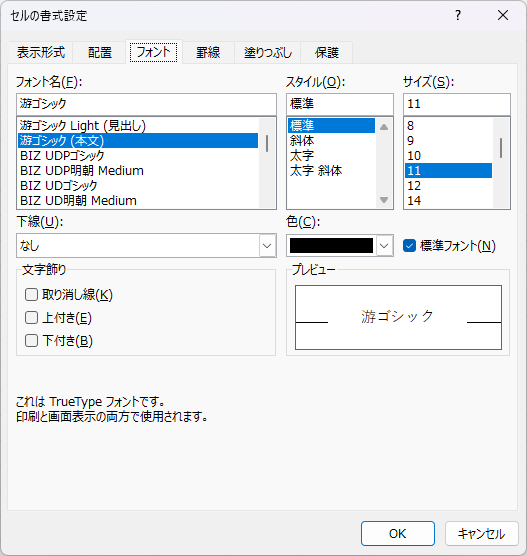Expand the 色 color dropdown arrow
The image size is (527, 556).
[x=384, y=245]
